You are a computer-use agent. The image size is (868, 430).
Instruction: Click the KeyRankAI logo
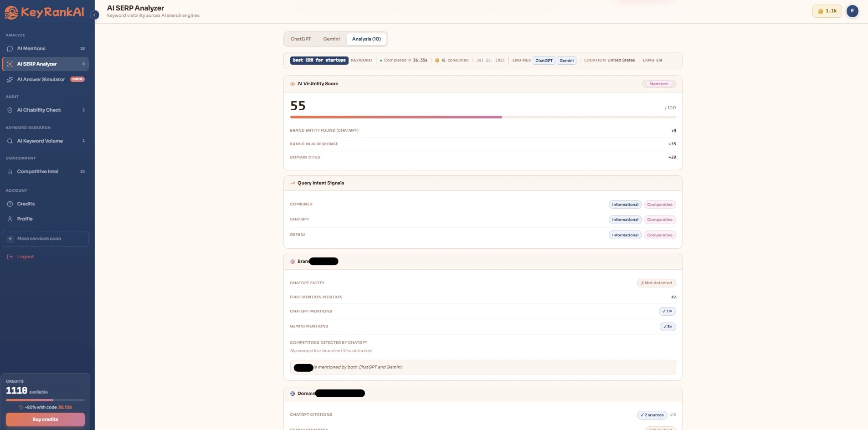point(44,12)
